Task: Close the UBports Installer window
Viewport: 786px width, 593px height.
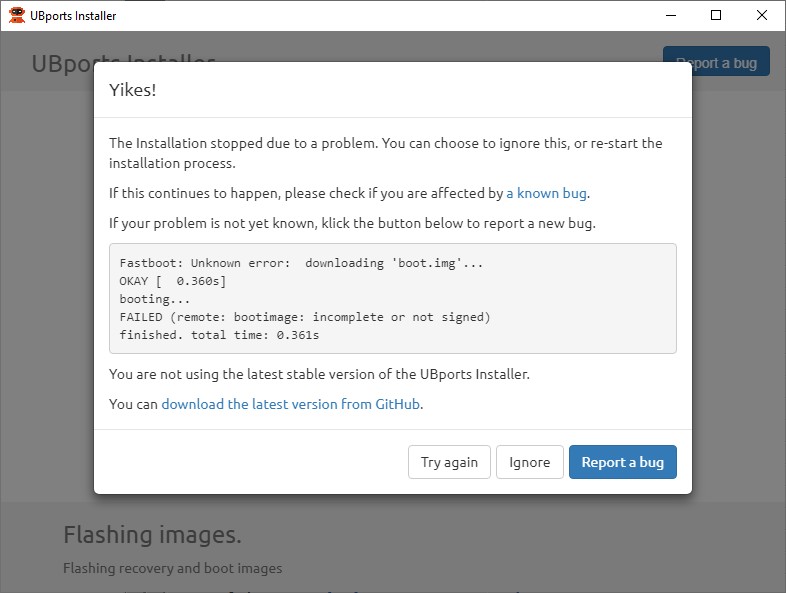Action: 761,16
